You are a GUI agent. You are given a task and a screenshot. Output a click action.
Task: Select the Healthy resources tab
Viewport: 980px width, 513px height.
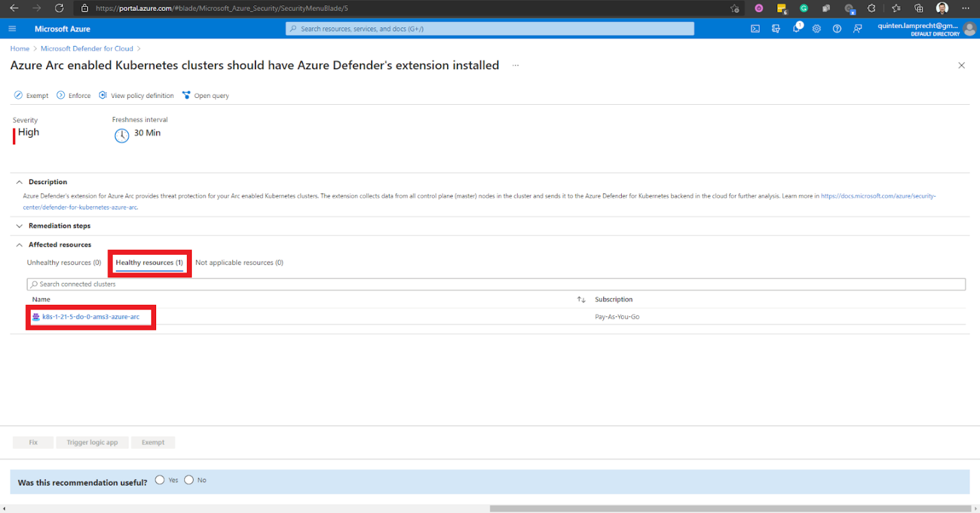149,263
